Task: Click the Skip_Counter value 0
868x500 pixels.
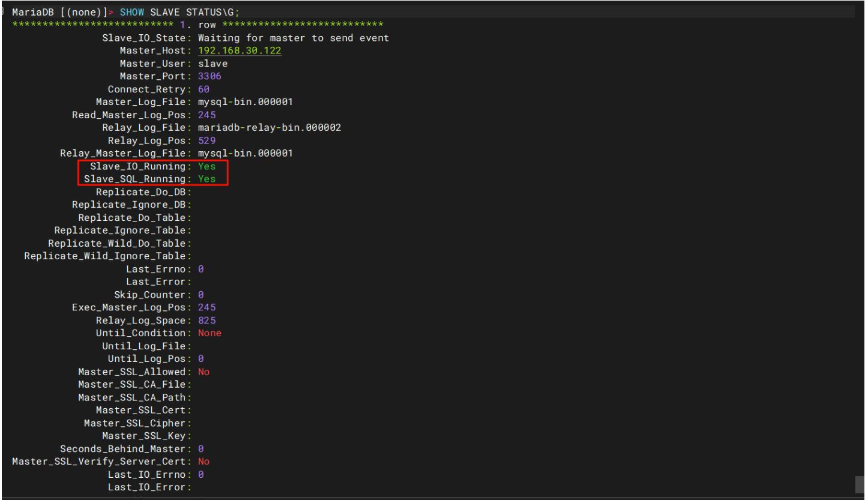Action: (x=200, y=295)
